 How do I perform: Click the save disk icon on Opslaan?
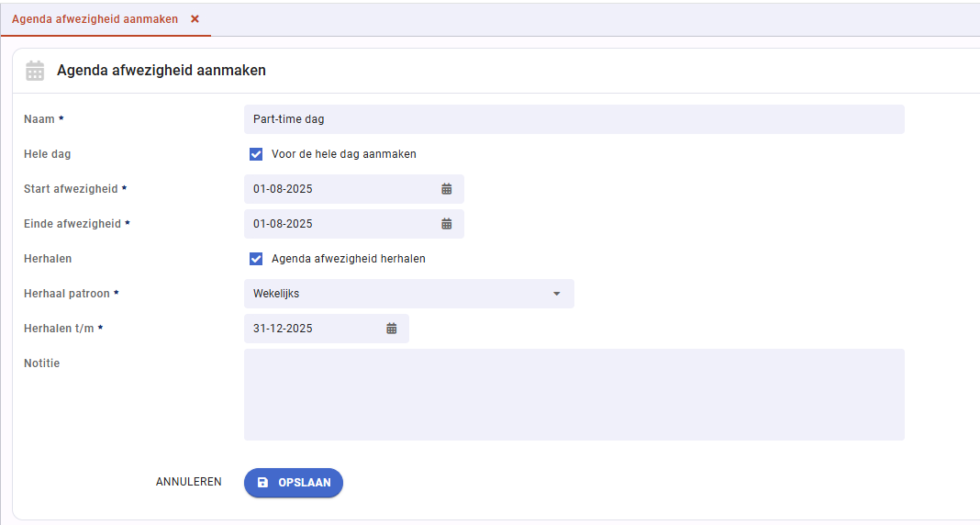263,483
